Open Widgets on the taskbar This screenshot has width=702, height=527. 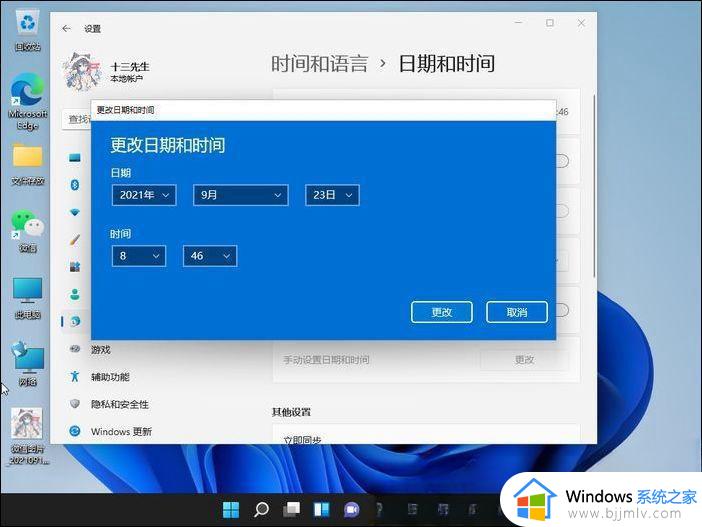click(x=321, y=510)
